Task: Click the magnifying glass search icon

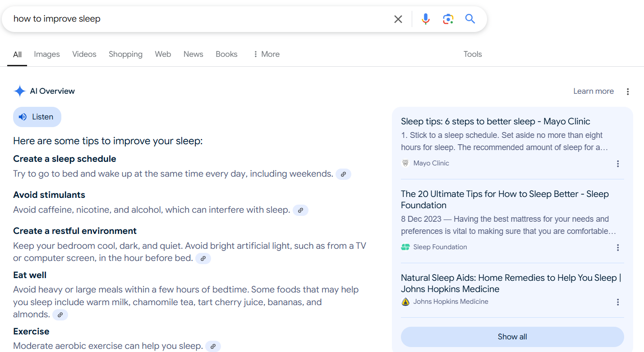Action: [x=470, y=19]
